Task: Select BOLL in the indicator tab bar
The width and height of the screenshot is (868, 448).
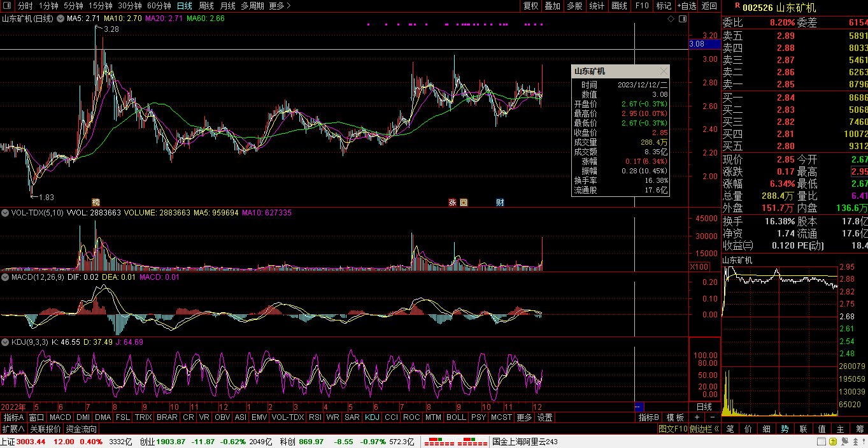Action: (x=455, y=417)
